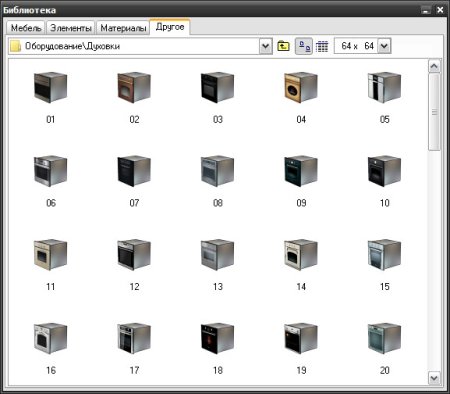The image size is (450, 394).
Task: Choose the orange retro oven 04
Action: 301,87
